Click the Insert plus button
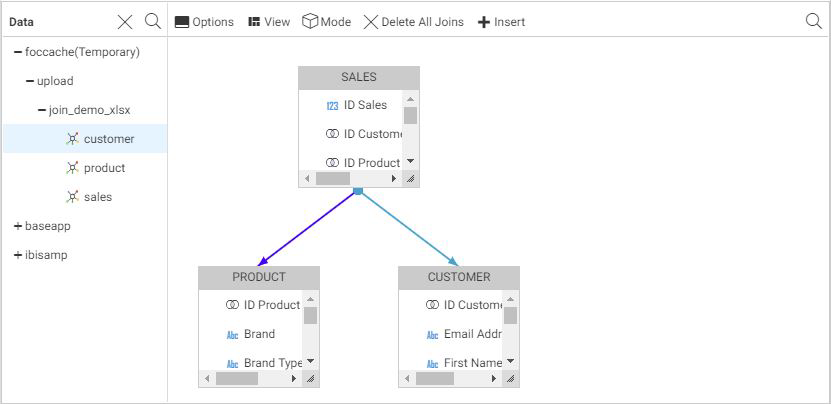831x404 pixels. coord(501,22)
